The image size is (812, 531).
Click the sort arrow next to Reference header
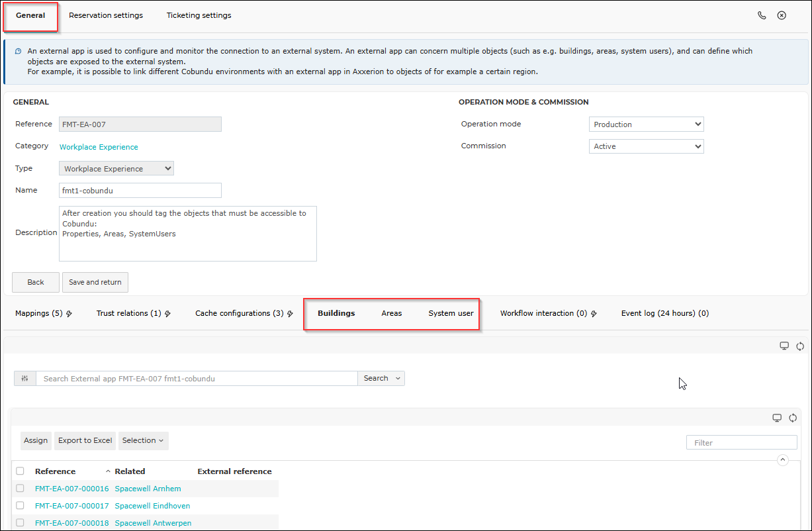coord(108,471)
